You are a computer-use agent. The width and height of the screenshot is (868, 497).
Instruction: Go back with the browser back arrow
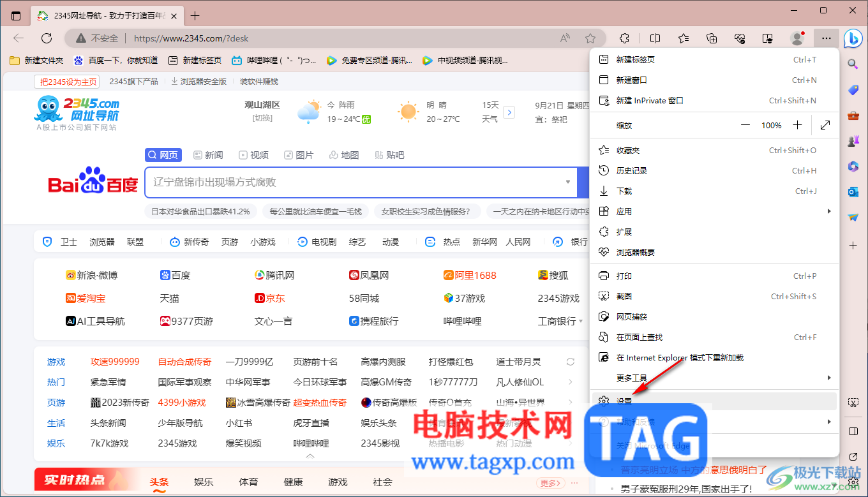pos(19,38)
